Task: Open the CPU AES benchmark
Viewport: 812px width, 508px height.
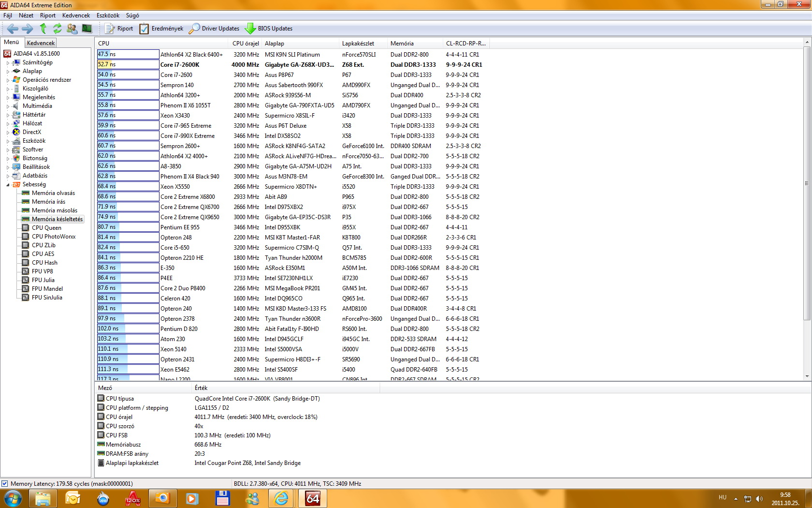Action: click(x=43, y=254)
